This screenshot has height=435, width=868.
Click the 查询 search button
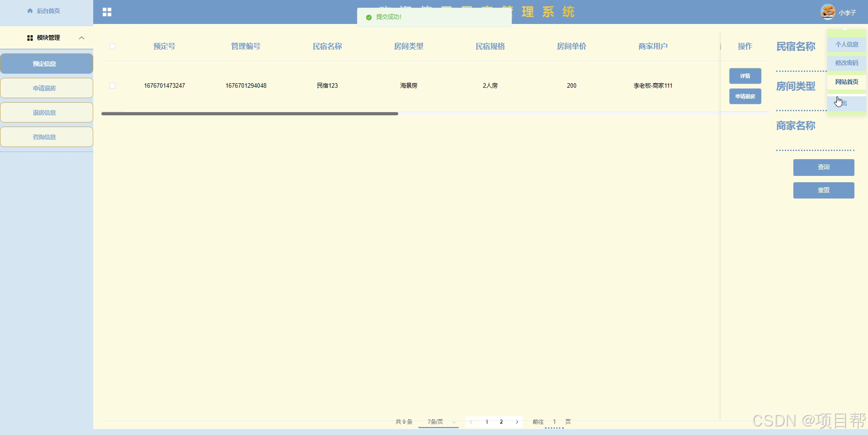(x=824, y=167)
